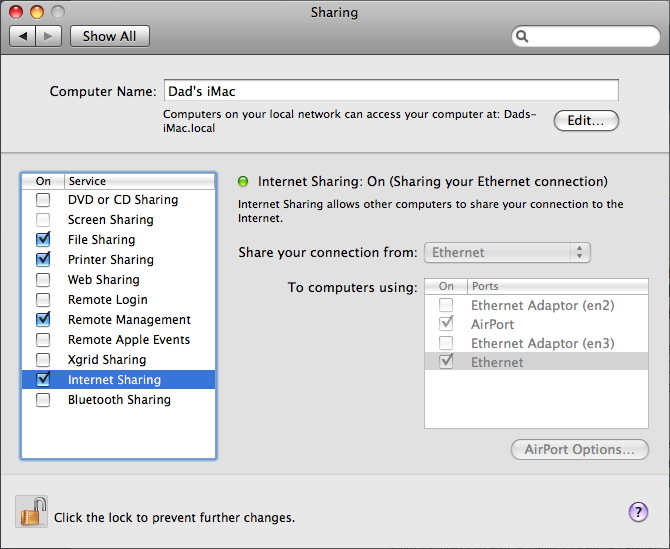This screenshot has width=670, height=549.
Task: Select the Remote Login service row
Action: click(x=118, y=299)
